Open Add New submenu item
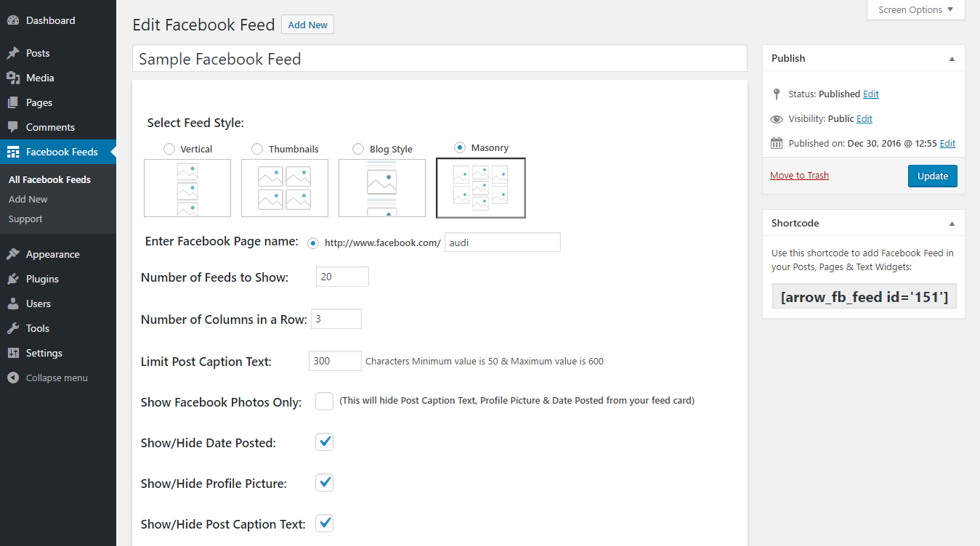Screen dimensions: 980x546 (x=28, y=199)
